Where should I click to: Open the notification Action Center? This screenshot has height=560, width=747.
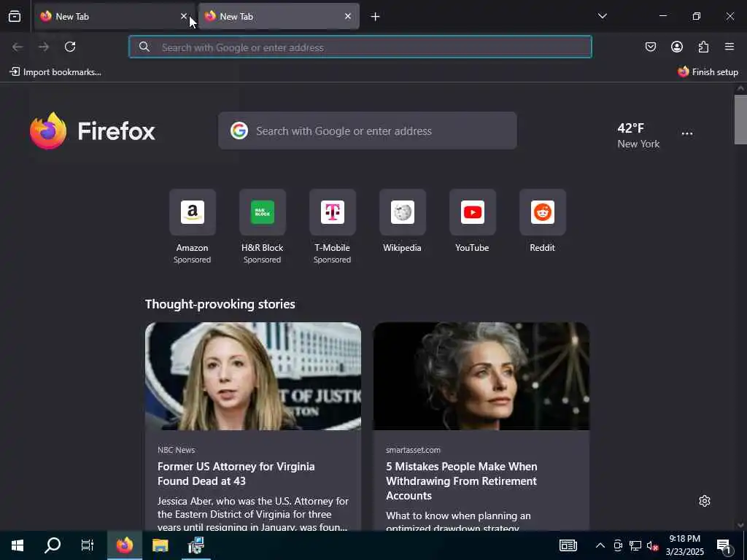(724, 545)
